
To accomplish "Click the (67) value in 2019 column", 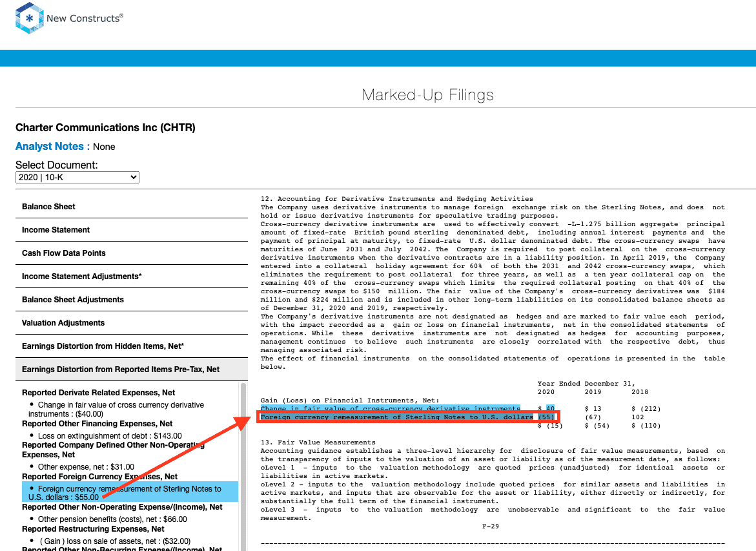I will 593,417.
